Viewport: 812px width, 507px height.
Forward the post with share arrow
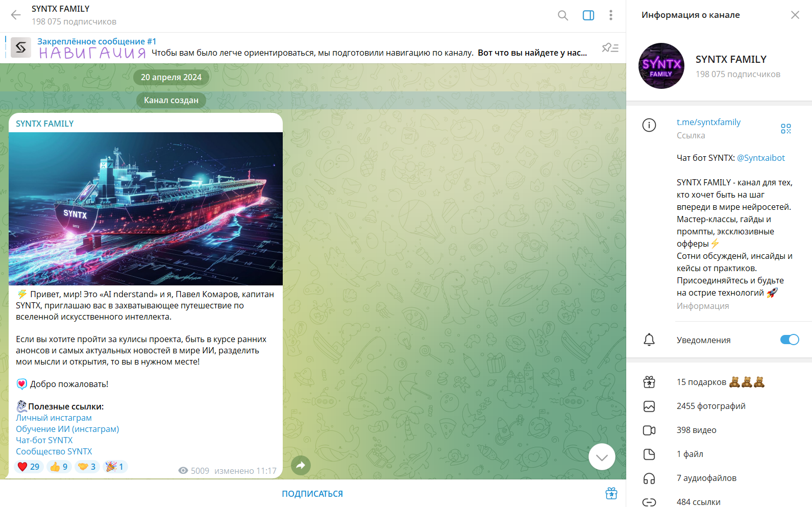click(301, 465)
